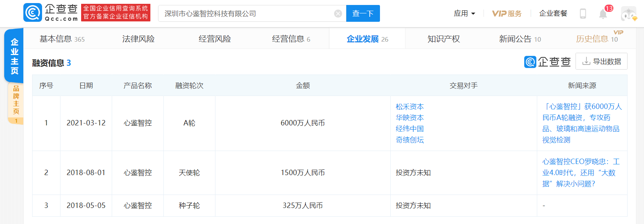Image resolution: width=644 pixels, height=224 pixels.
Task: Click the 序号 column header
Action: (46, 86)
